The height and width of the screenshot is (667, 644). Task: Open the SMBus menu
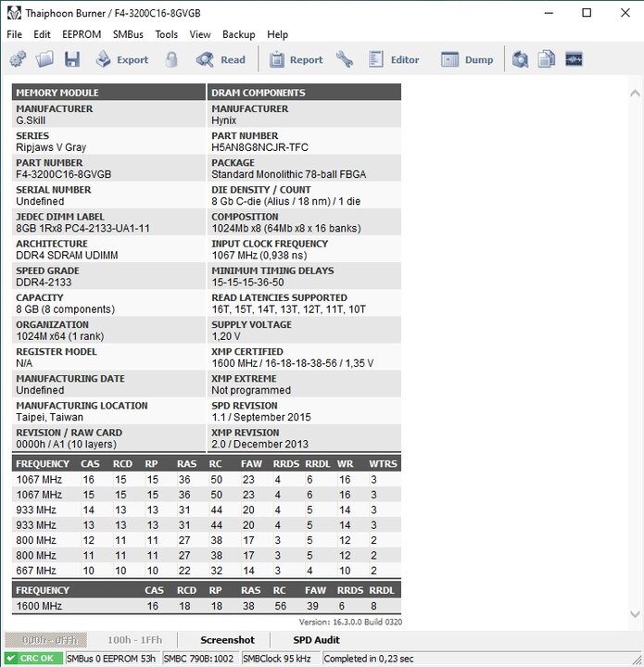click(128, 34)
